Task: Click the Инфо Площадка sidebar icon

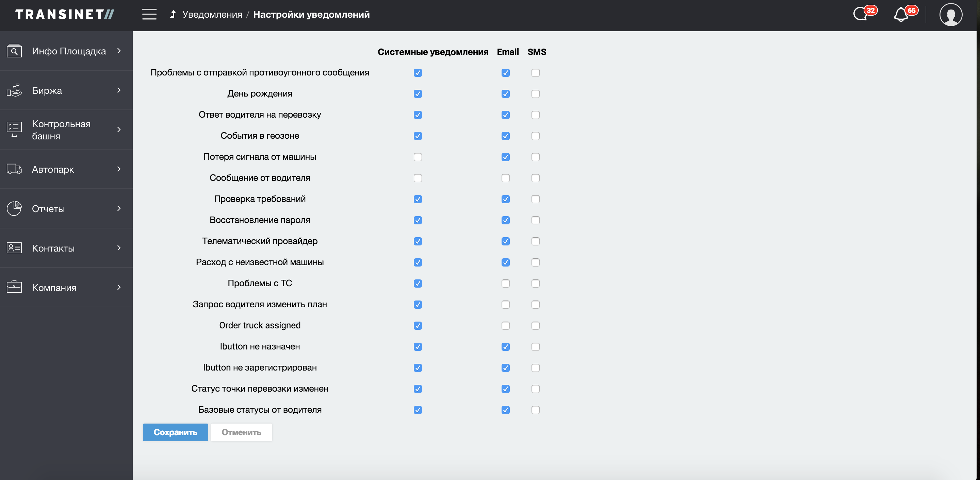Action: (14, 51)
